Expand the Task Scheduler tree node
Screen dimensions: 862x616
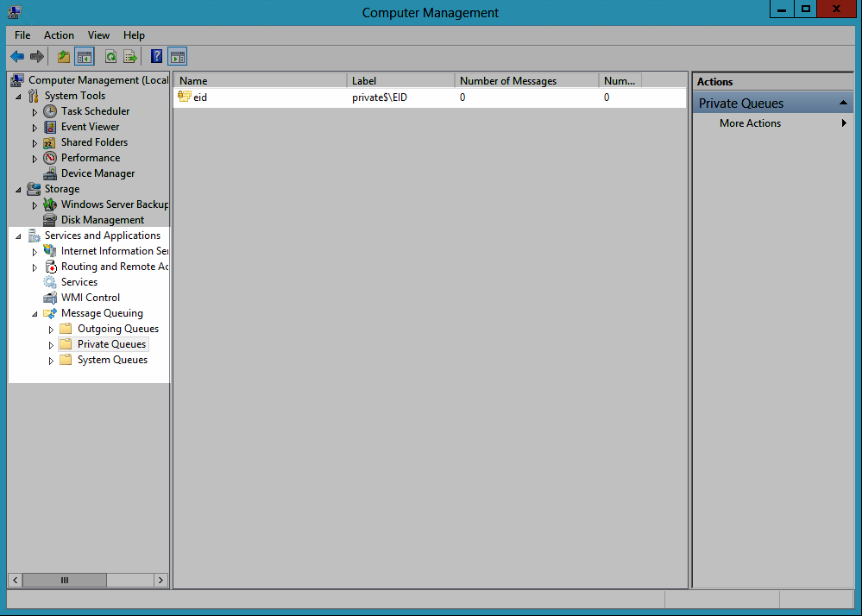35,112
